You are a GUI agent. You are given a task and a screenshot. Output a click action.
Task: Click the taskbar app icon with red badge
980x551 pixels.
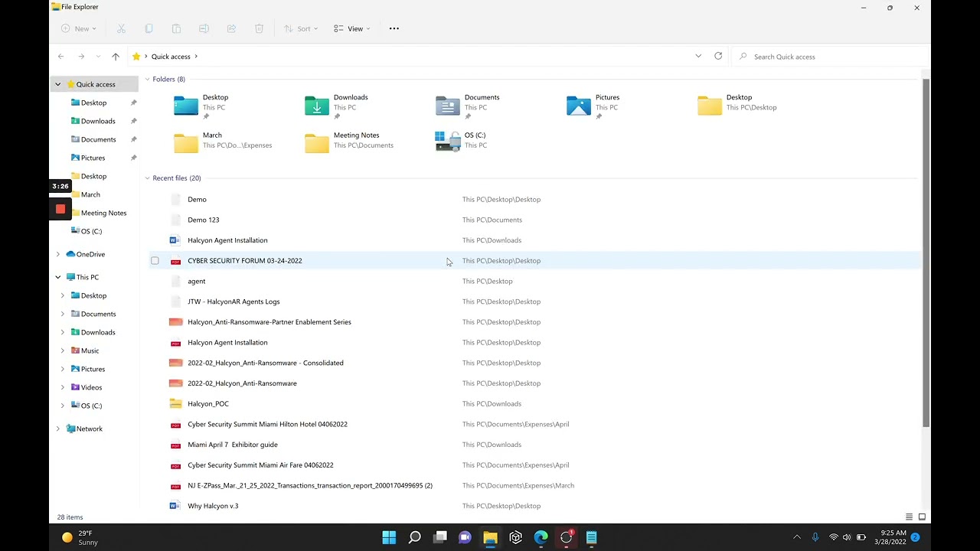(x=567, y=537)
